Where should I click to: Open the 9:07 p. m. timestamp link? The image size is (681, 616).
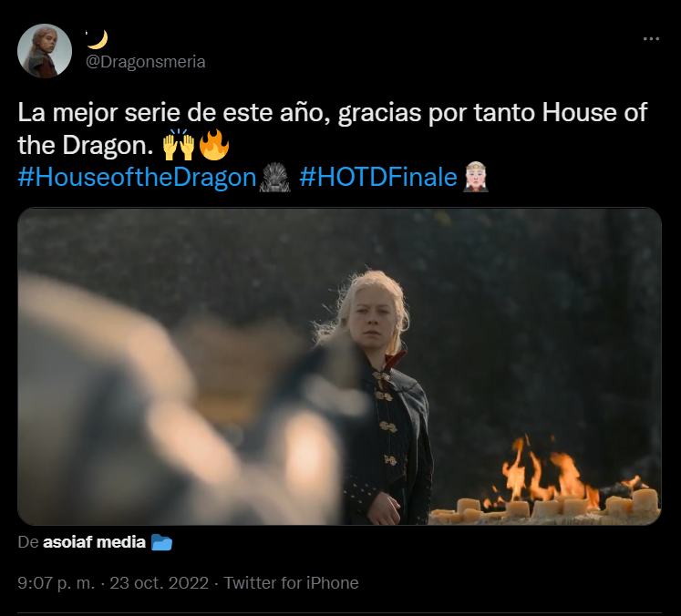(56, 582)
